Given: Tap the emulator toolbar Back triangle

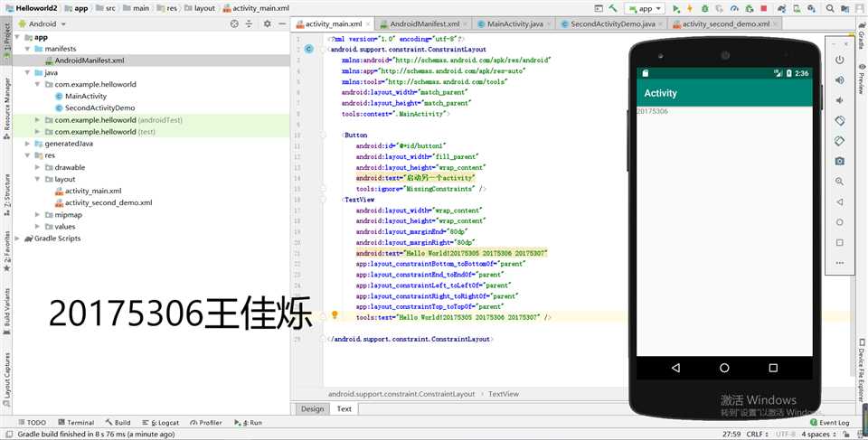Looking at the screenshot, I should pyautogui.click(x=839, y=202).
